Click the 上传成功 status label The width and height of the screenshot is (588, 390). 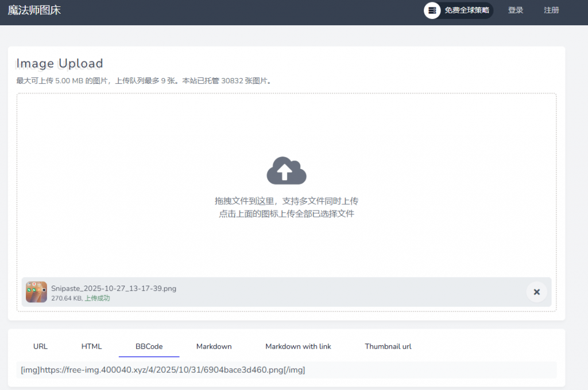click(97, 298)
